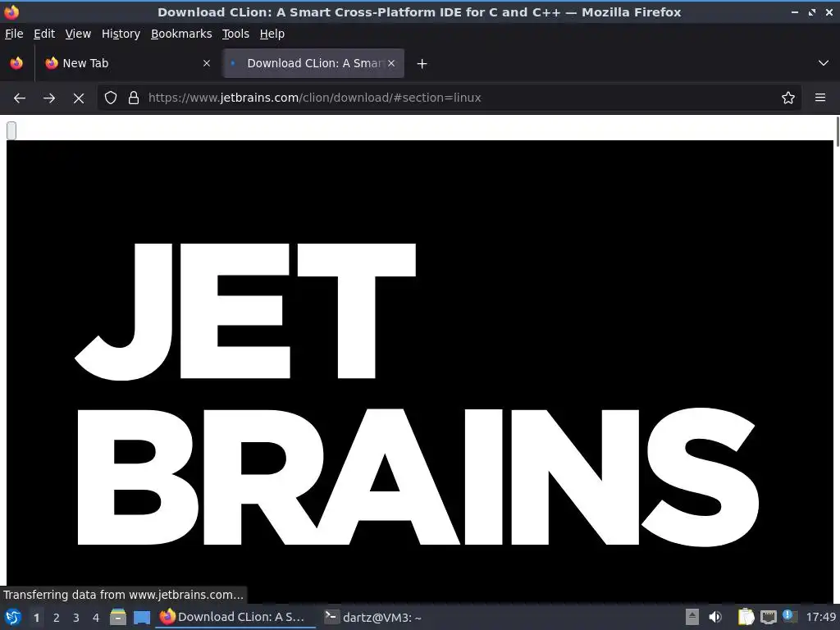
Task: Switch to workspace 4
Action: [x=96, y=618]
